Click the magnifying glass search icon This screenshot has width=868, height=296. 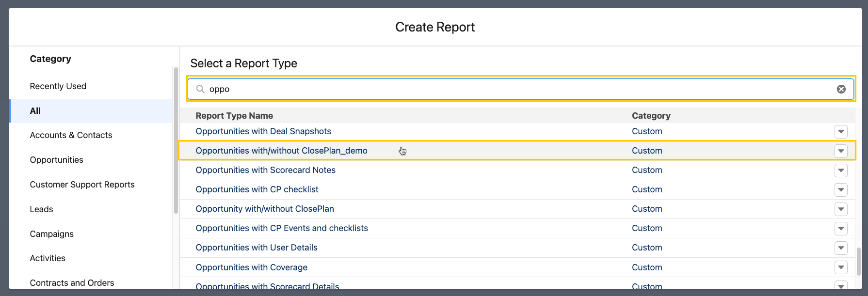[200, 89]
